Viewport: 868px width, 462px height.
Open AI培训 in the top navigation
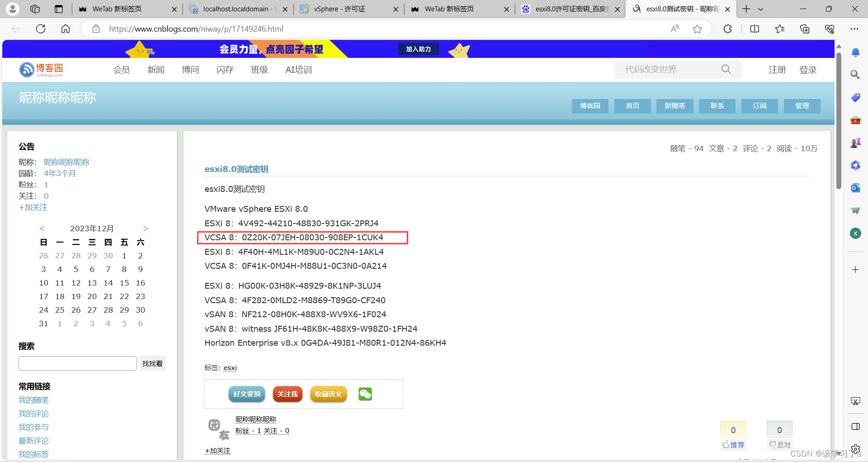[x=299, y=70]
